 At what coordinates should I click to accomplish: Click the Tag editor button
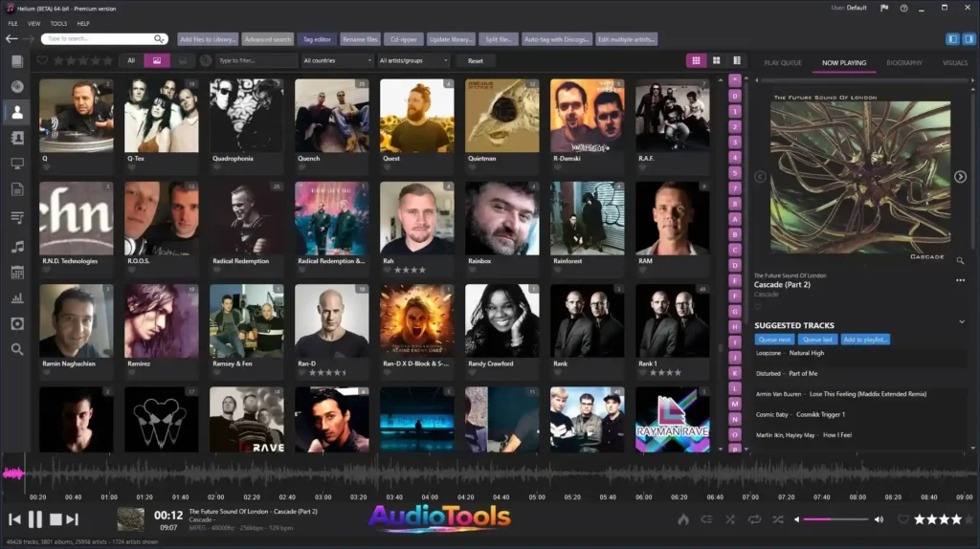(317, 39)
